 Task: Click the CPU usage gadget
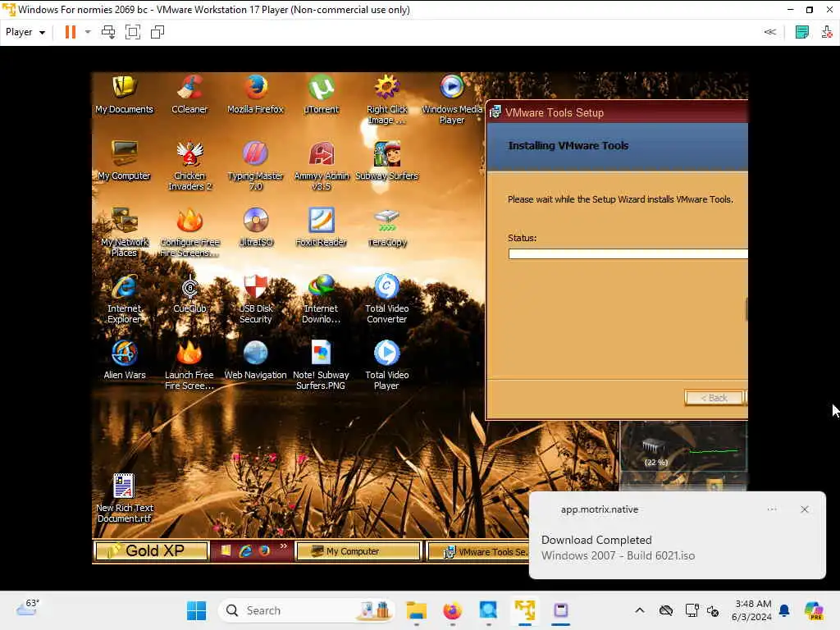click(x=683, y=447)
